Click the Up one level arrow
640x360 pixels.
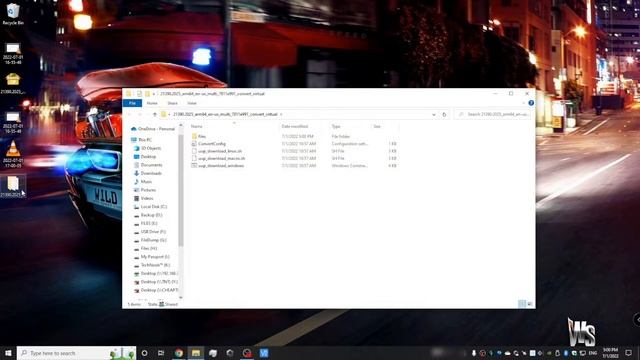[155, 115]
